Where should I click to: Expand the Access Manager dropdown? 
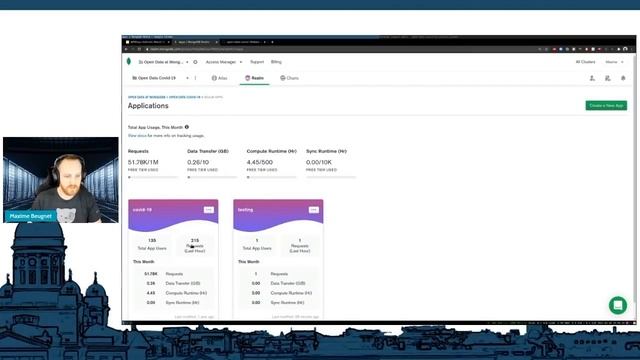point(224,62)
